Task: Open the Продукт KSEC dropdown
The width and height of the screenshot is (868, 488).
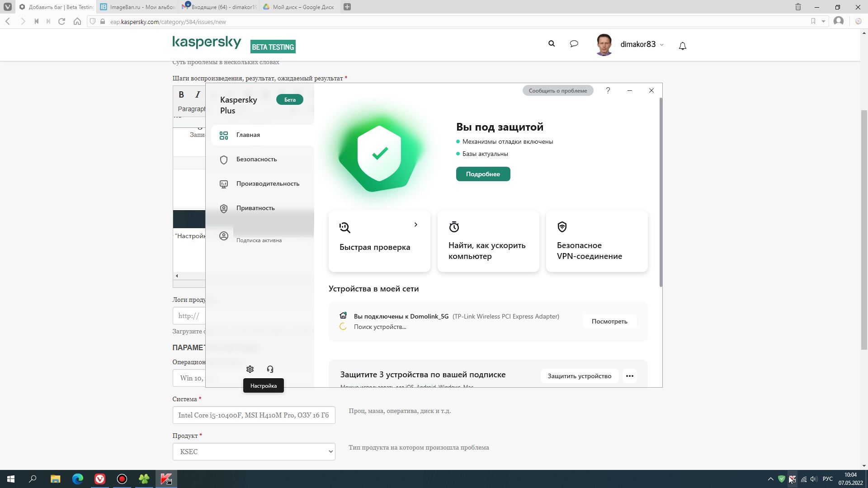Action: pos(254,452)
